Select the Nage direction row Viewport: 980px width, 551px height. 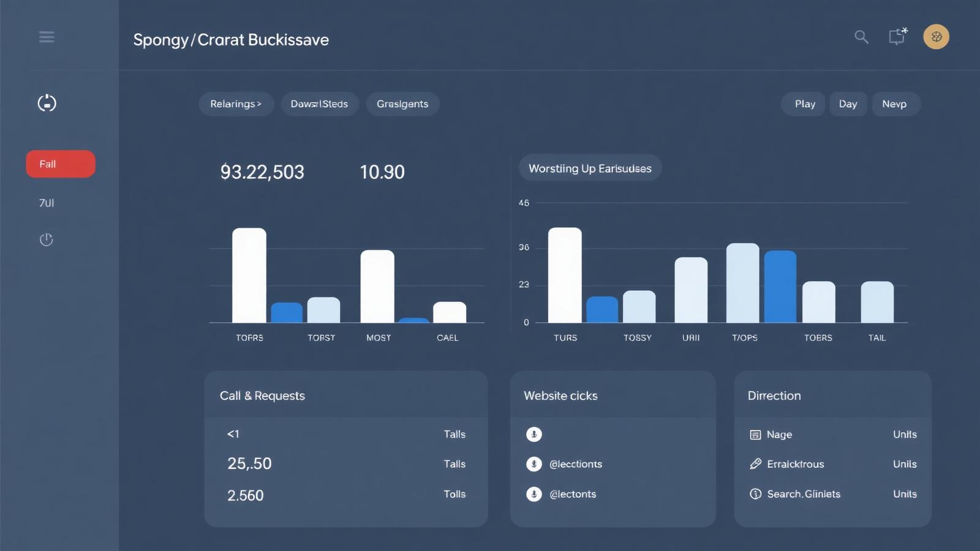(x=833, y=435)
